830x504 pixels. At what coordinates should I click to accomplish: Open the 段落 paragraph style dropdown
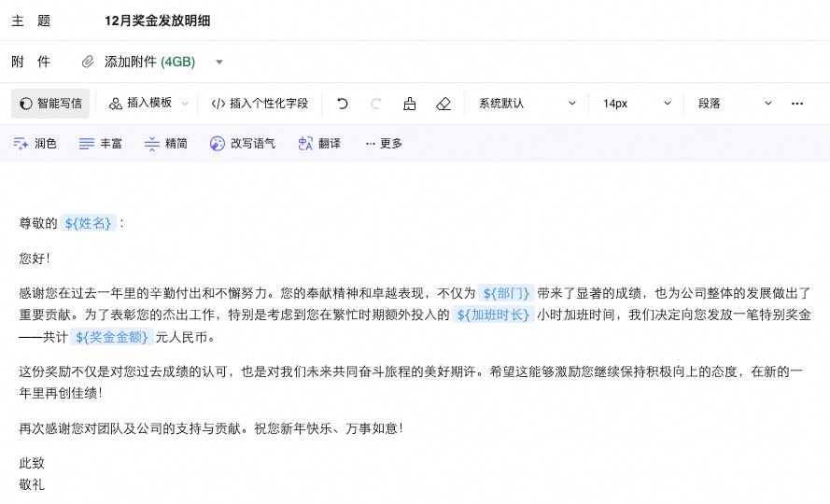(735, 104)
